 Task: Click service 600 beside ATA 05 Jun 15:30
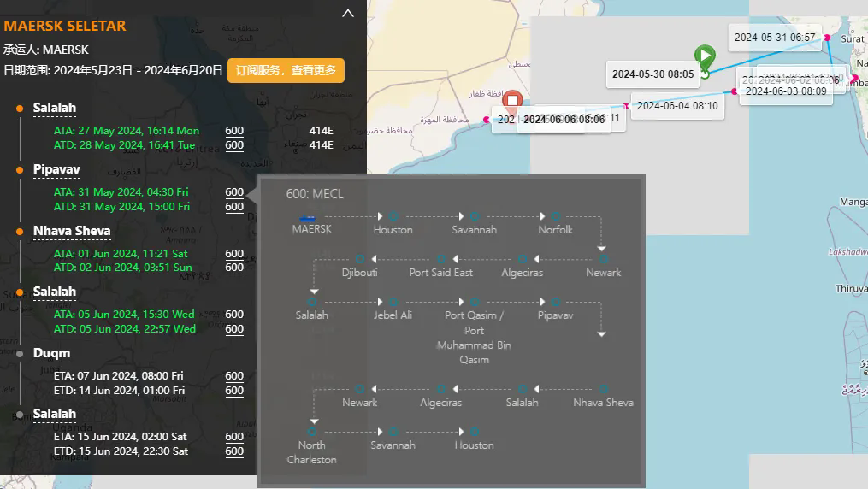(x=234, y=315)
